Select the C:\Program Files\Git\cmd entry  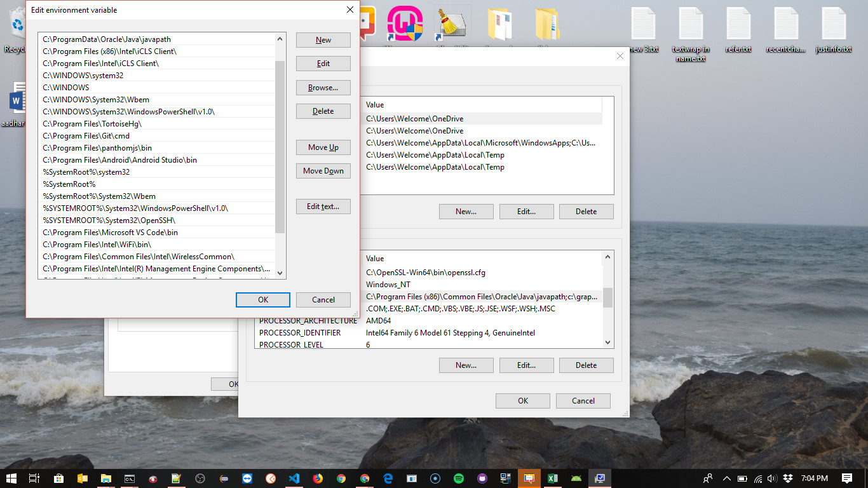point(157,136)
